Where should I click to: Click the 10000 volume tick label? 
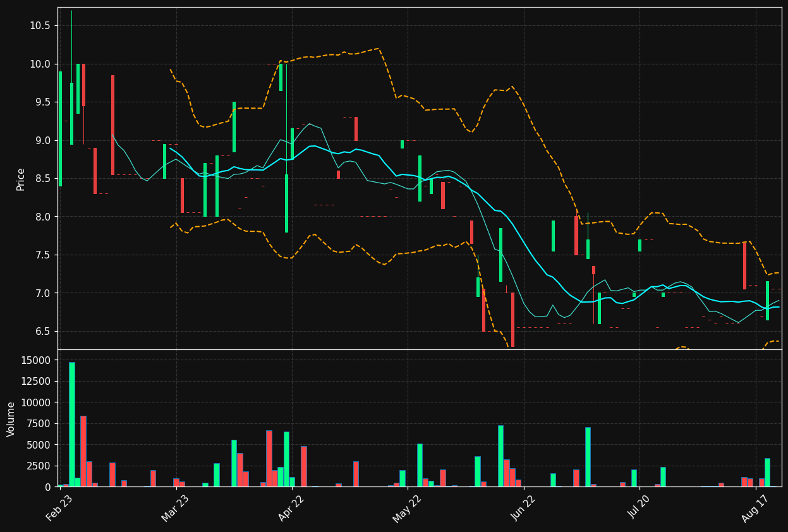tap(37, 402)
